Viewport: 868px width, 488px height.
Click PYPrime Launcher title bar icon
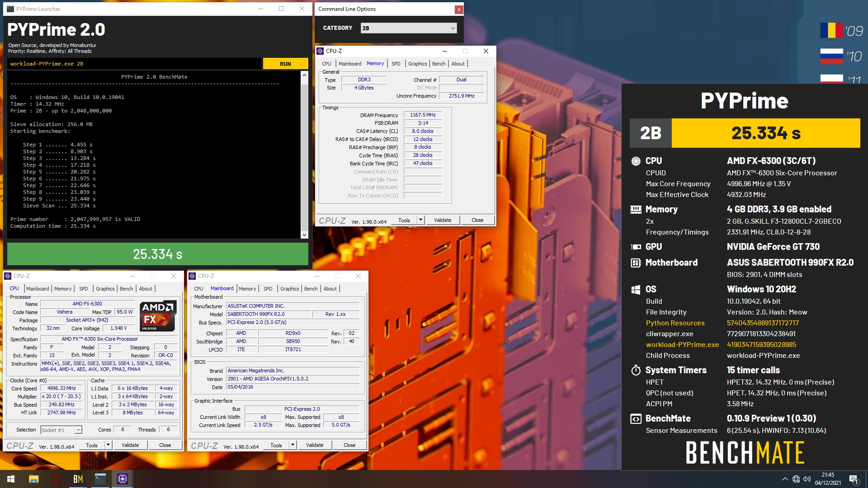[x=10, y=9]
